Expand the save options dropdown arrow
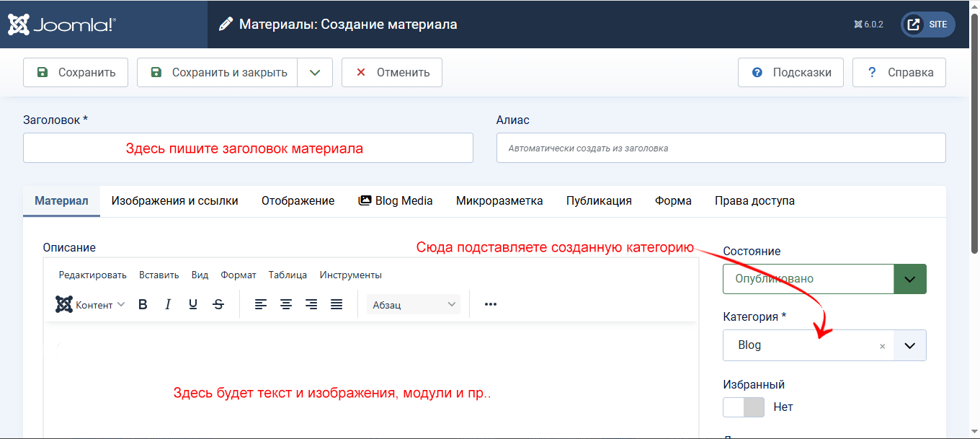980x439 pixels. point(315,72)
